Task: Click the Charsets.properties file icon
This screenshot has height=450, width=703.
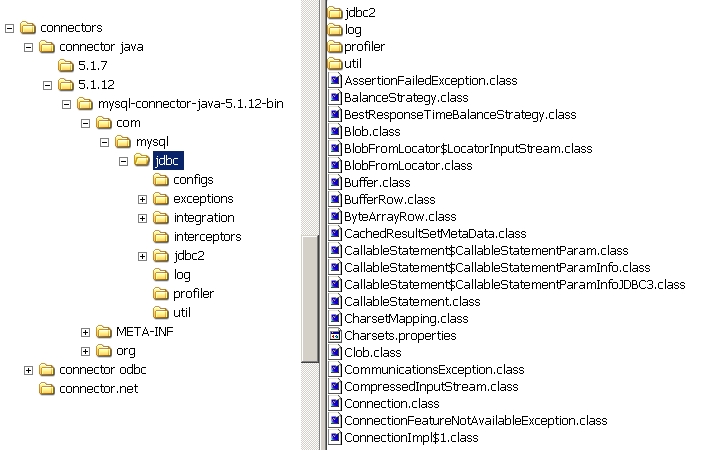Action: pos(335,336)
